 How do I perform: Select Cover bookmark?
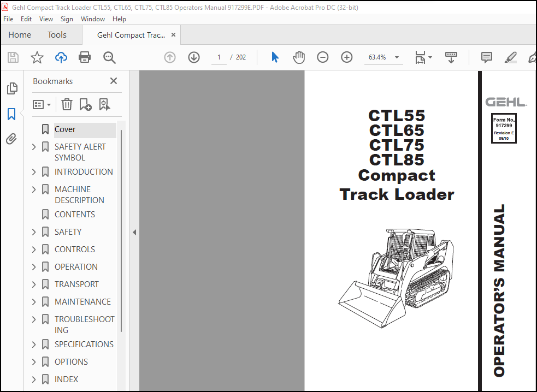click(64, 129)
